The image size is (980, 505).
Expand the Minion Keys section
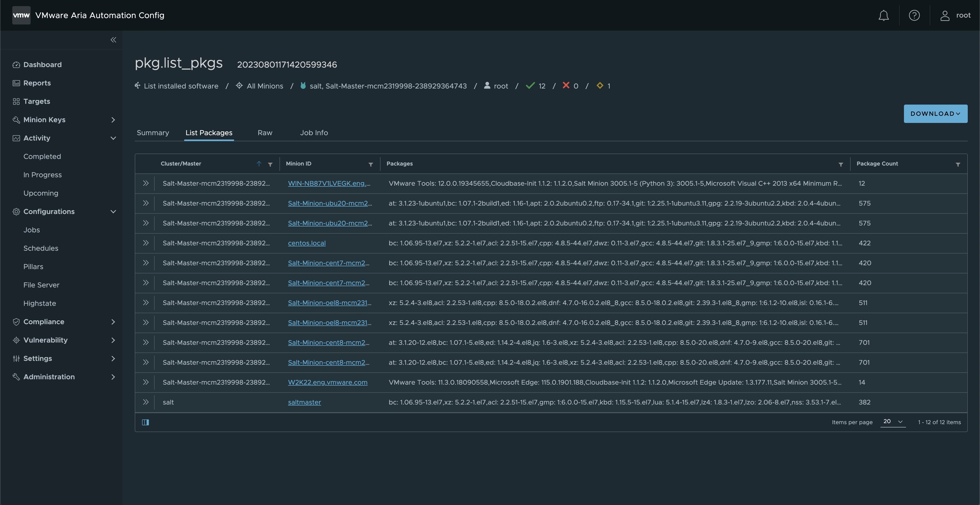pos(113,120)
